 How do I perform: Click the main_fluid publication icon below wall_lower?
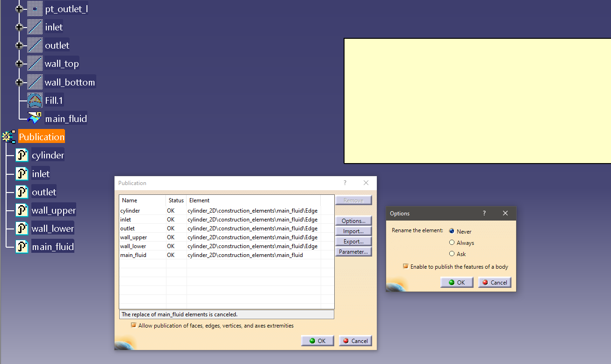coord(22,247)
